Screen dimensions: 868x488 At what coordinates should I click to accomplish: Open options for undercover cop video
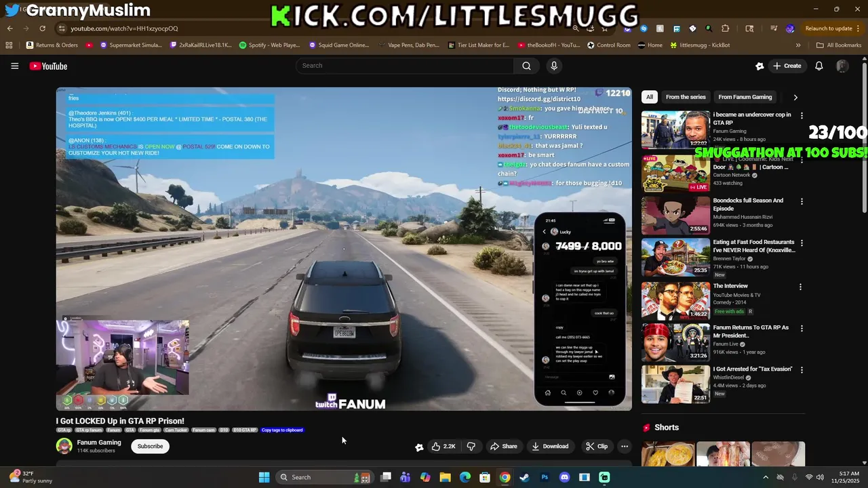tap(802, 116)
